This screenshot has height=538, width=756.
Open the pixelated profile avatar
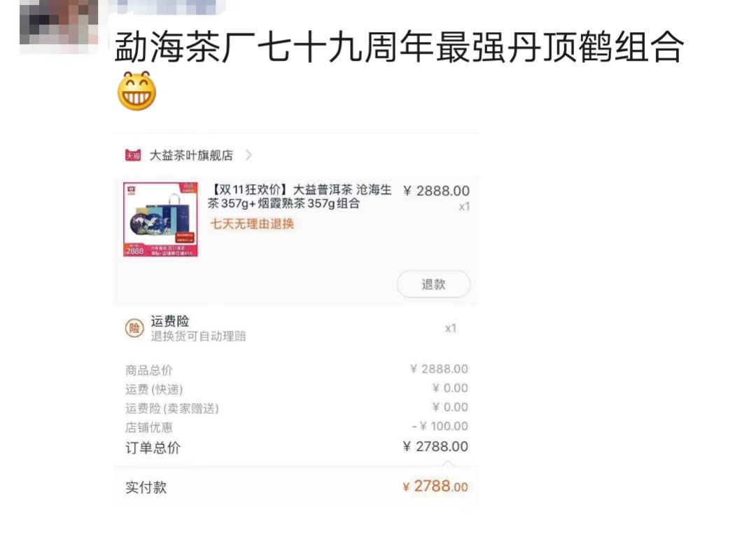59,22
